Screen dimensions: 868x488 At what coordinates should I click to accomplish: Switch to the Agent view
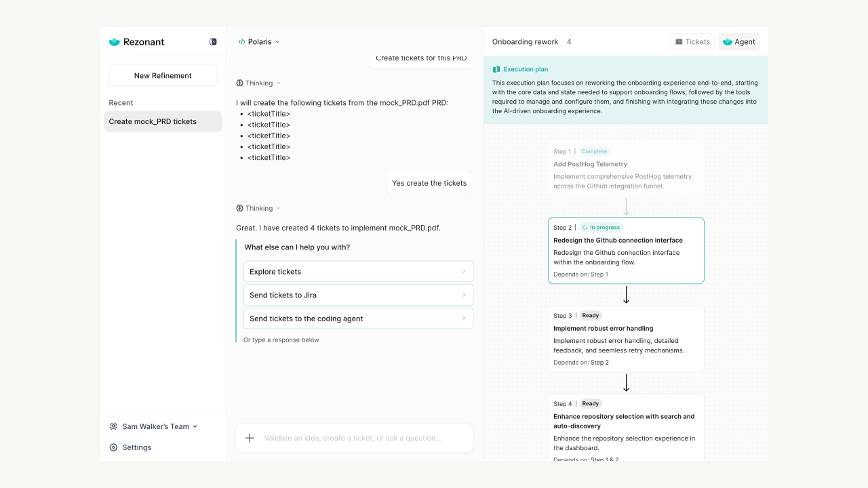(x=738, y=42)
